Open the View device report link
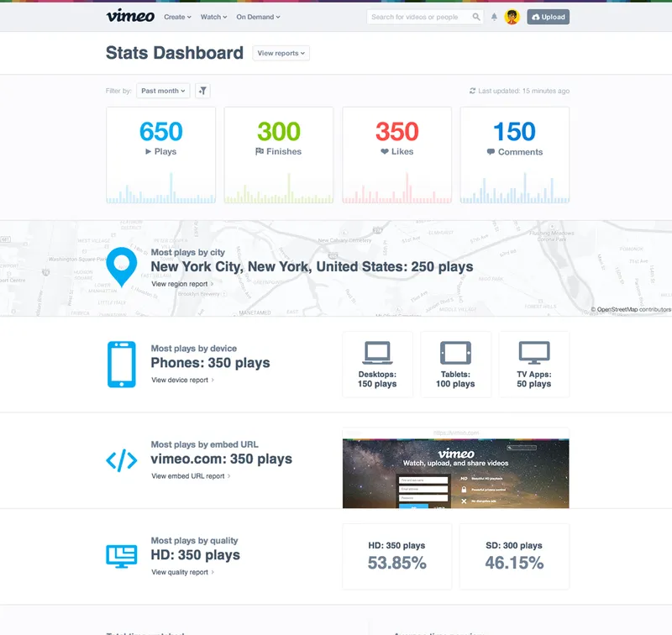Image resolution: width=672 pixels, height=635 pixels. 181,380
